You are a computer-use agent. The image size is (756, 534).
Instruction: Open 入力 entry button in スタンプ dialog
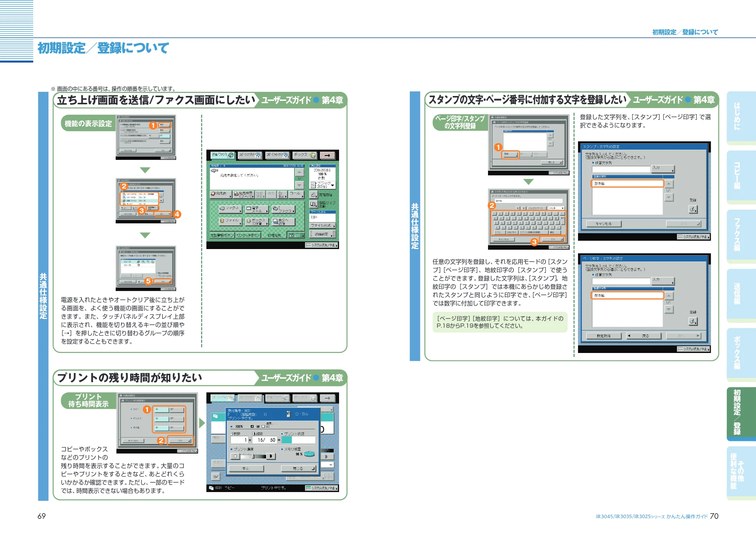[663, 169]
